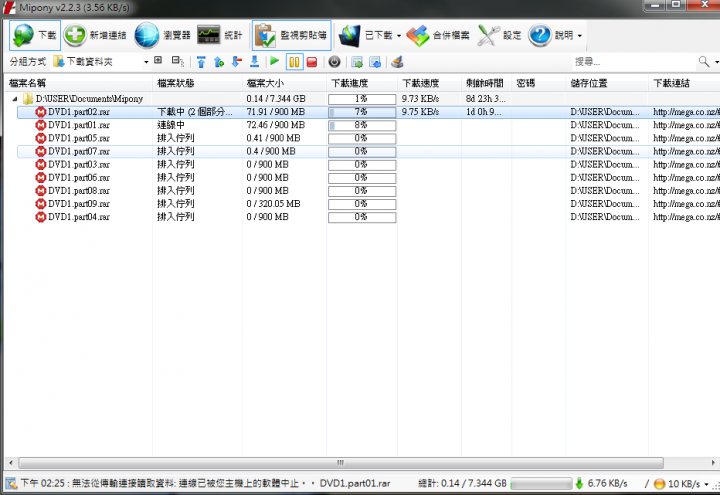Click the green download speed arrow in status bar

[x=579, y=484]
